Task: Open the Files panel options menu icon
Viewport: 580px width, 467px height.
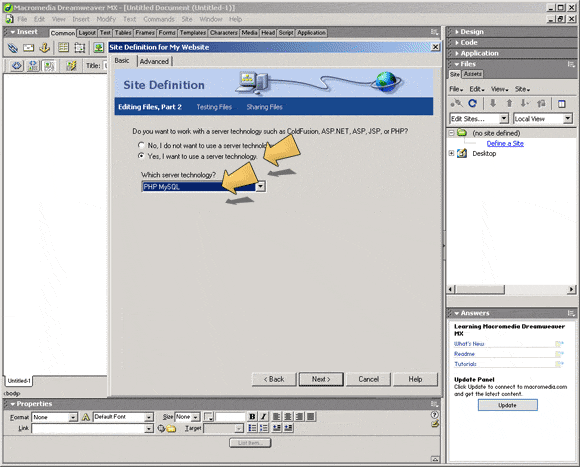Action: [571, 64]
